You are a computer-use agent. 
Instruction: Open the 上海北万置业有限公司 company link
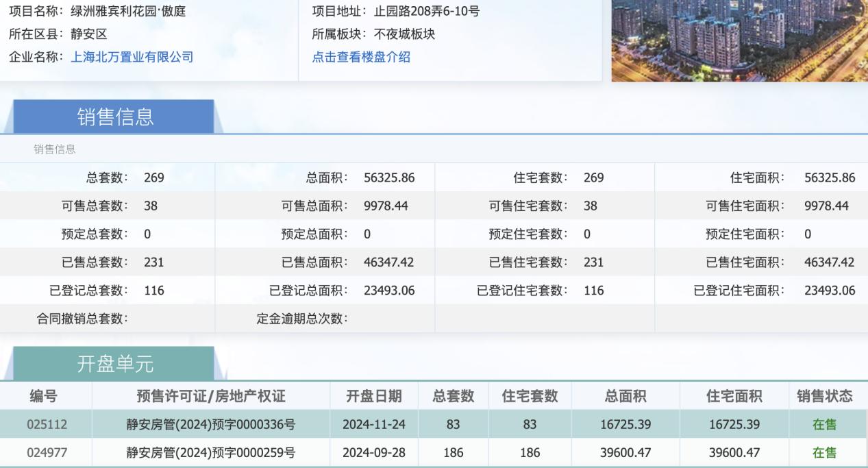click(x=132, y=57)
